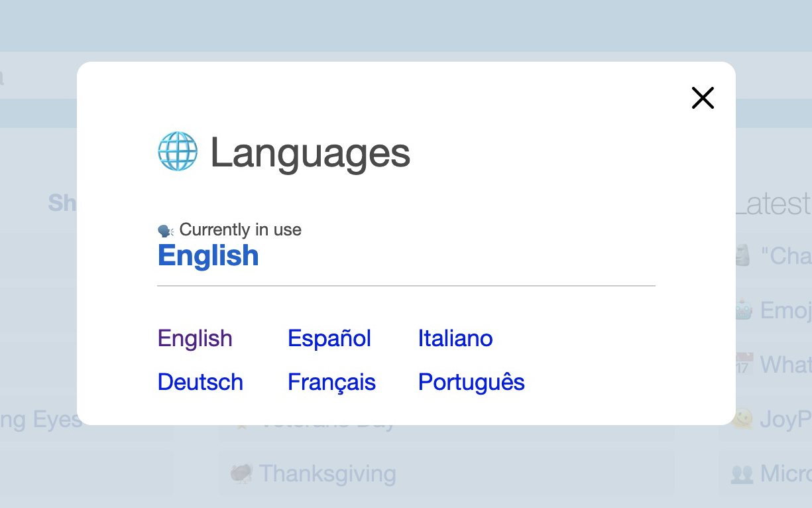Click the Latest heading in the background
812x508 pixels.
pyautogui.click(x=774, y=204)
